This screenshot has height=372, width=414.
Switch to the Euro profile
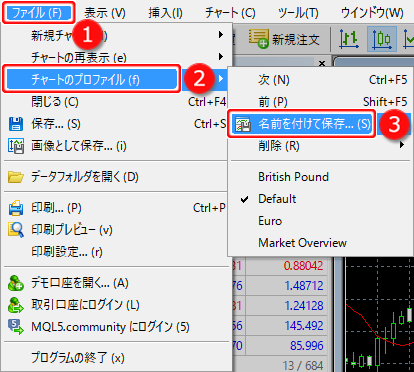point(321,221)
